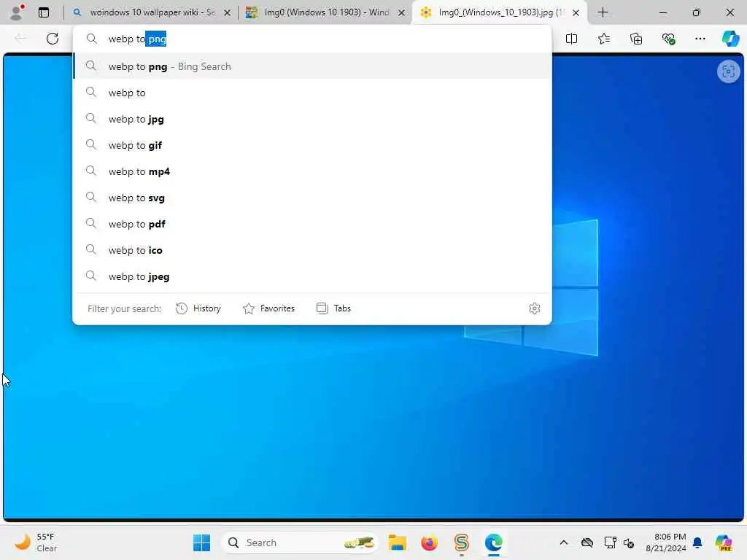Go back with the back arrow
The width and height of the screenshot is (747, 560).
coord(20,39)
